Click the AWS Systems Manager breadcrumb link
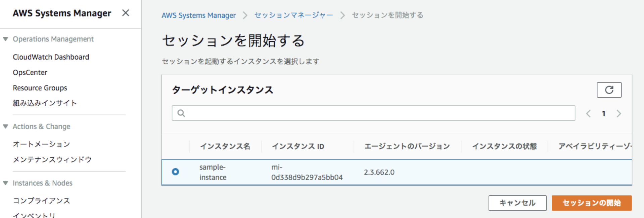Screen dimensions: 644x218 [198, 15]
